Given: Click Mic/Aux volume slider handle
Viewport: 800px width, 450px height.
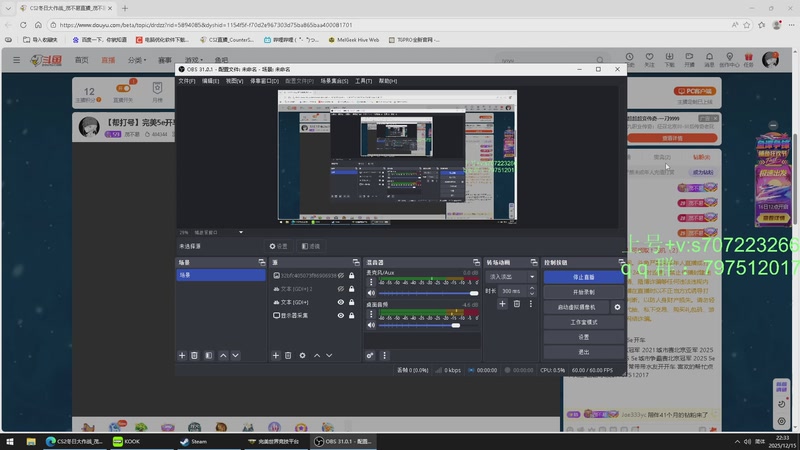Looking at the screenshot, I should (x=474, y=293).
